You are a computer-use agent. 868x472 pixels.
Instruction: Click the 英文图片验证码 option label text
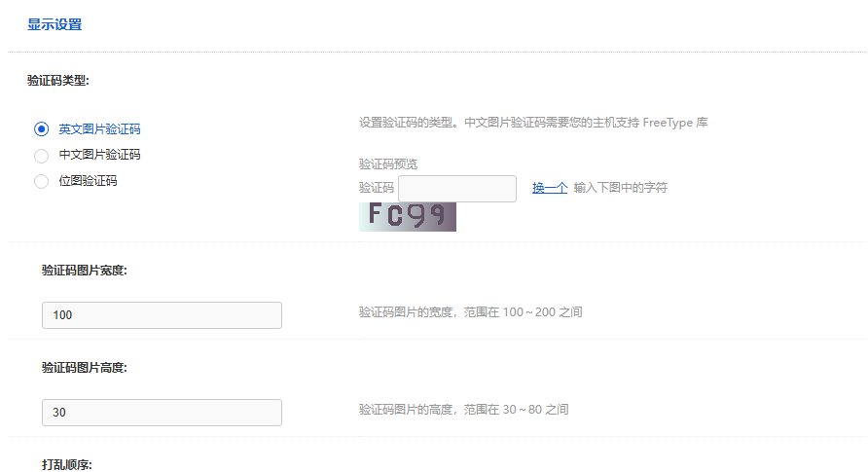[x=99, y=128]
